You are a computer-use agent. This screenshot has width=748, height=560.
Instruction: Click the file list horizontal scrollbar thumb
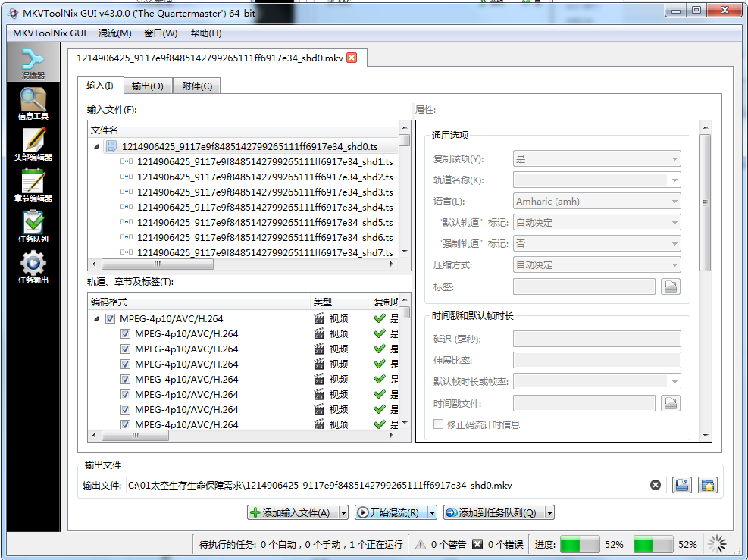(x=158, y=264)
